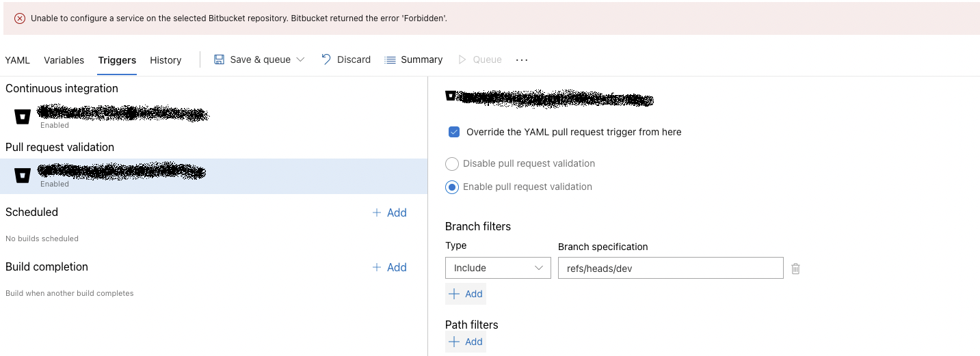
Task: Add a Build completion trigger
Action: (x=389, y=267)
